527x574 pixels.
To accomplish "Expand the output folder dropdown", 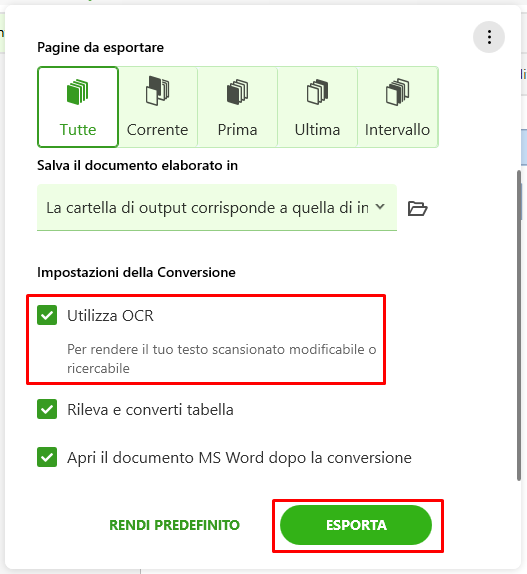I will coord(217,208).
